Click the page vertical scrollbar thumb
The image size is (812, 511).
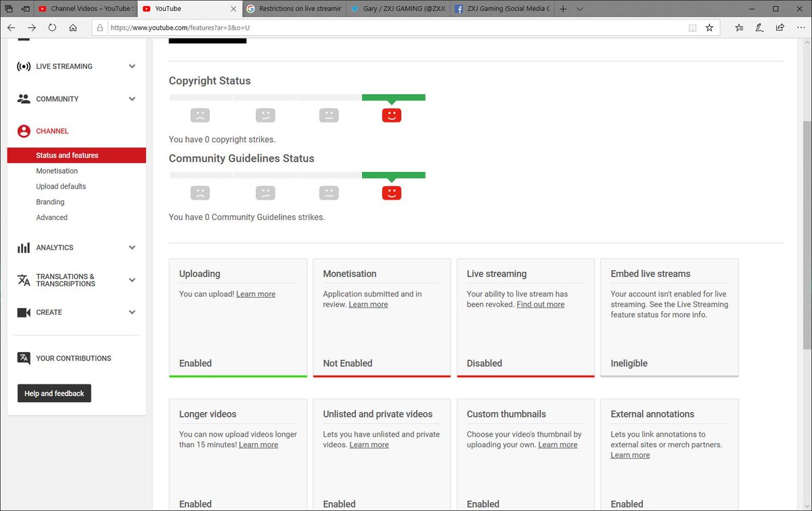point(807,236)
